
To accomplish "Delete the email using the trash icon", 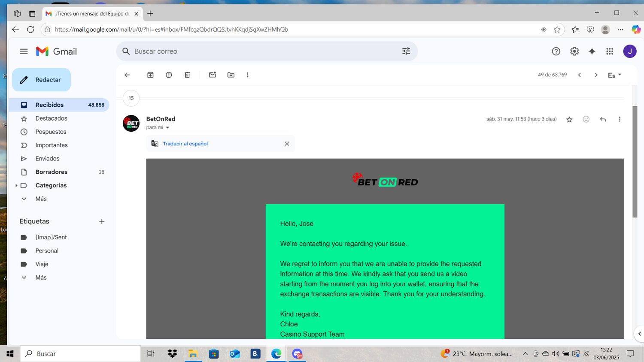I will tap(187, 75).
